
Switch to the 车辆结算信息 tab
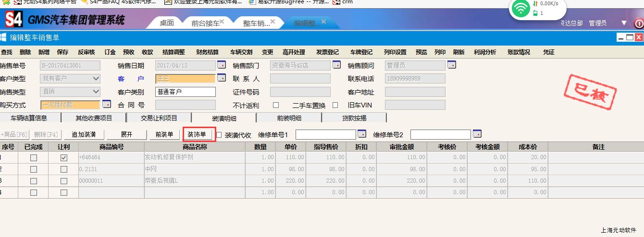pyautogui.click(x=29, y=118)
